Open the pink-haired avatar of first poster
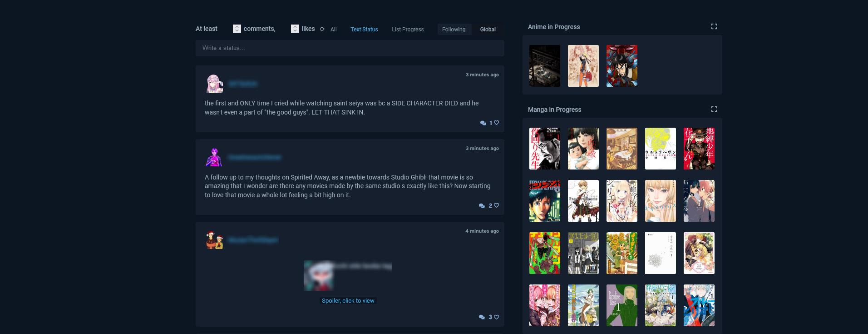The image size is (868, 334). (x=214, y=84)
